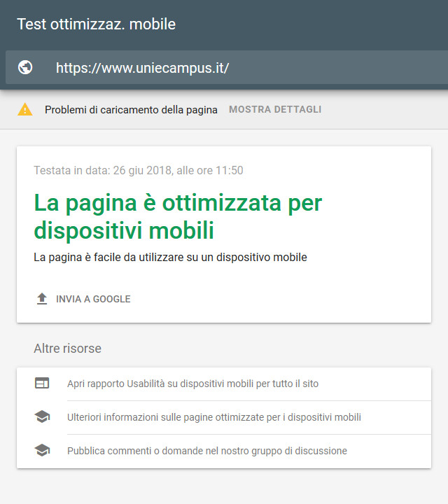Click the Testata in data timestamp text
Screen dimensions: 448x504
139,170
